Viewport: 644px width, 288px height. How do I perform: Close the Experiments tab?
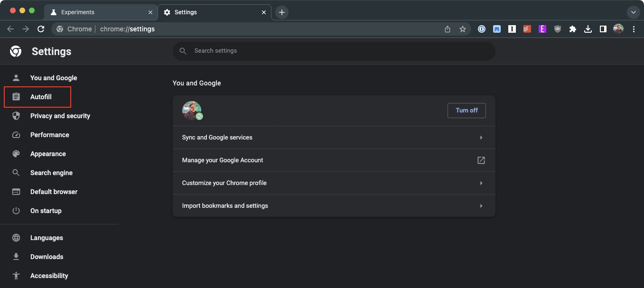point(150,12)
